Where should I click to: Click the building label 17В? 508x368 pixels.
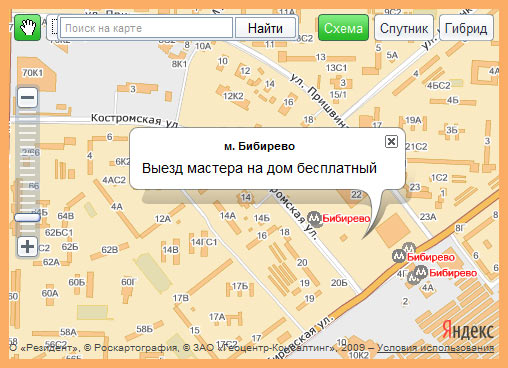[181, 298]
